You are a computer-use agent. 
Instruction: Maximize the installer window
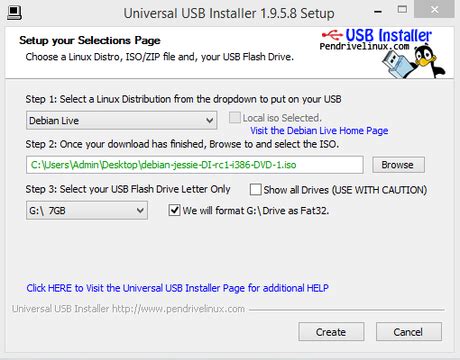[402, 10]
